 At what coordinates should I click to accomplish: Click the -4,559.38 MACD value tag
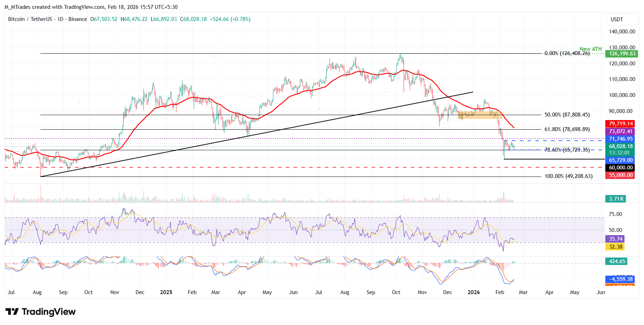point(620,279)
